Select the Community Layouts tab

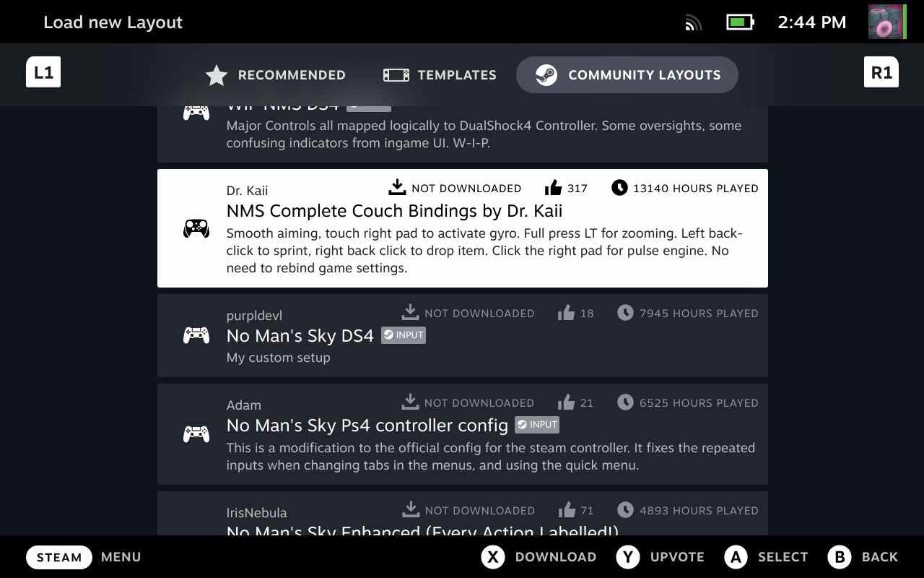[627, 75]
